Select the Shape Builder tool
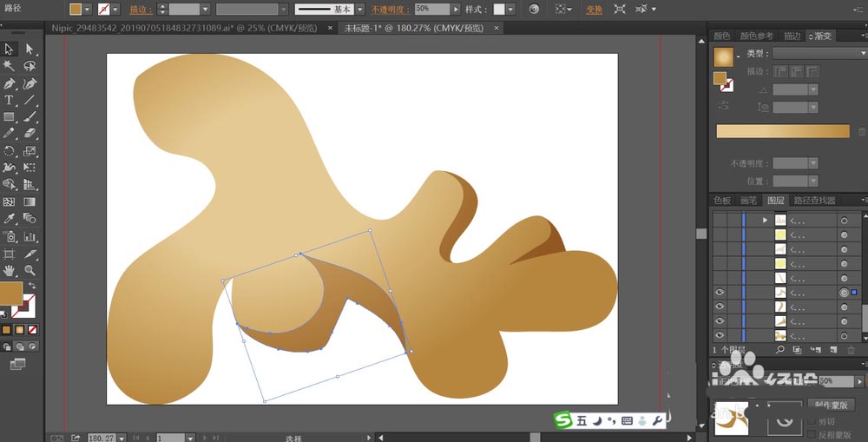This screenshot has height=442, width=868. click(x=9, y=184)
